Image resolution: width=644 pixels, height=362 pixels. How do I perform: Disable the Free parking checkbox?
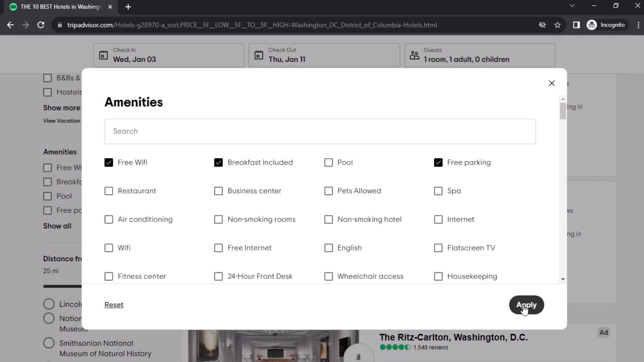point(439,162)
